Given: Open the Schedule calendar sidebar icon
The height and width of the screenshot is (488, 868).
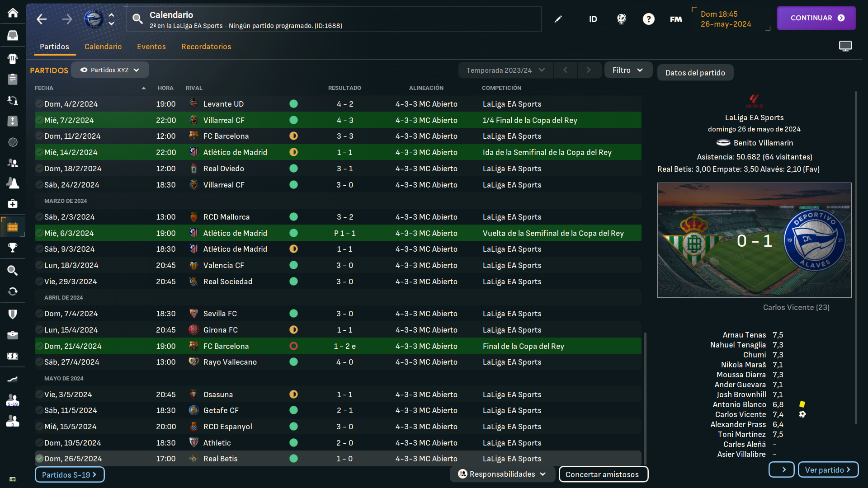Looking at the screenshot, I should tap(13, 227).
